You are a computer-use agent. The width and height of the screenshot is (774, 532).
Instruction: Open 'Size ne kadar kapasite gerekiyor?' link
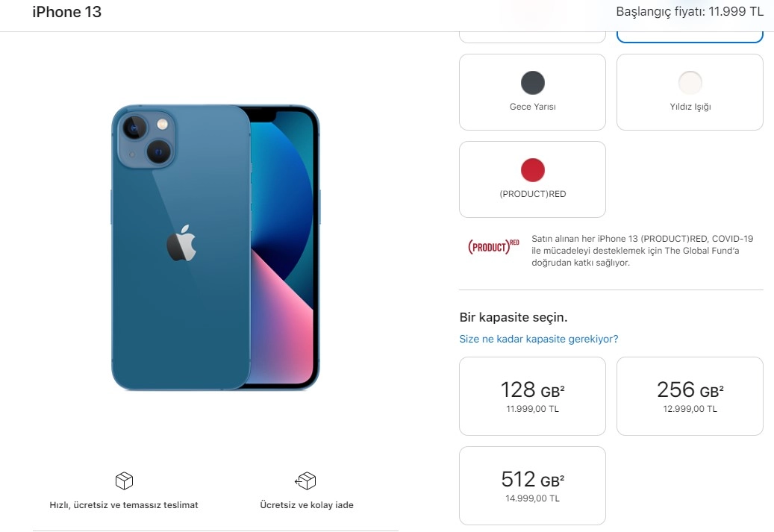(539, 339)
